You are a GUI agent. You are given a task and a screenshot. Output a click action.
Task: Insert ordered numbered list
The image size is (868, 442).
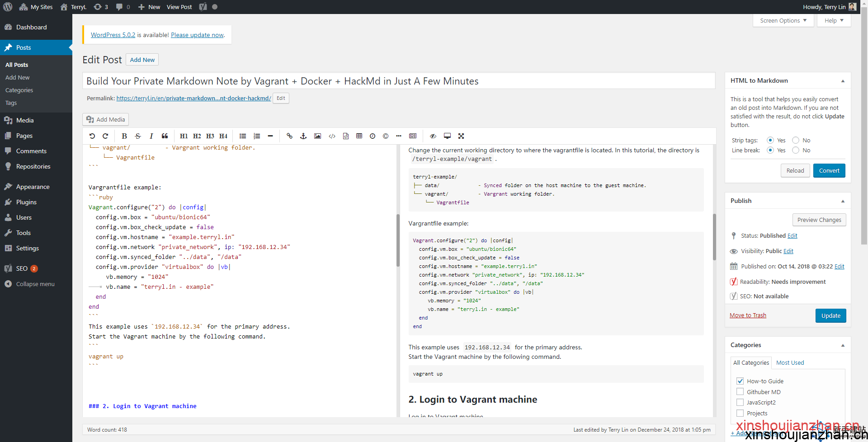[x=257, y=136]
